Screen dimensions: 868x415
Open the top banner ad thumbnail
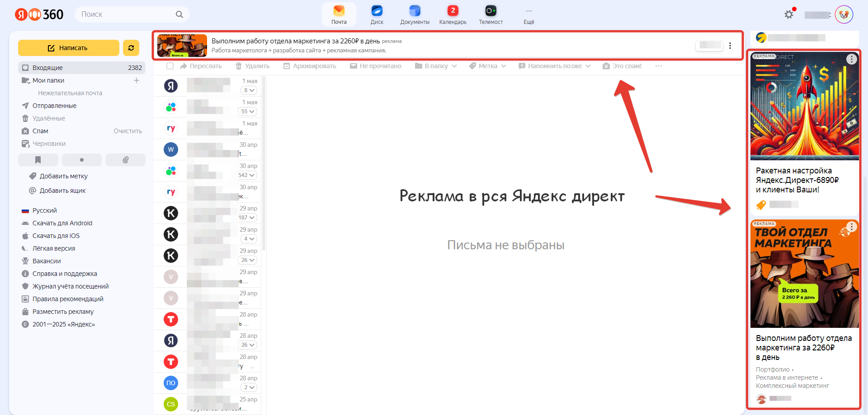(182, 46)
